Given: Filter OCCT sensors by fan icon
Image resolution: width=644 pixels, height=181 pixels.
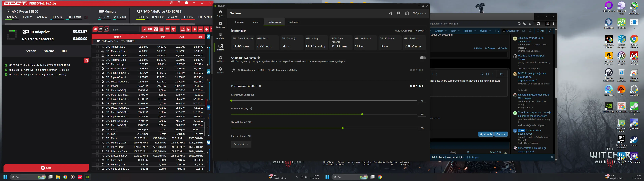Looking at the screenshot, I should (x=206, y=29).
